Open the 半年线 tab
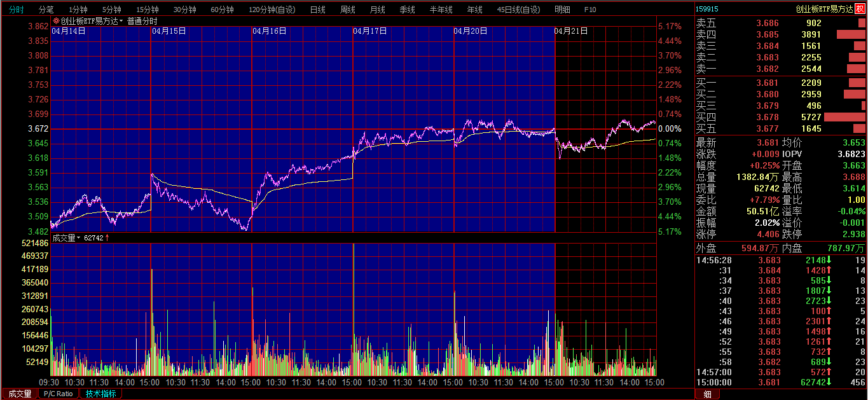The width and height of the screenshot is (868, 400). pos(441,10)
